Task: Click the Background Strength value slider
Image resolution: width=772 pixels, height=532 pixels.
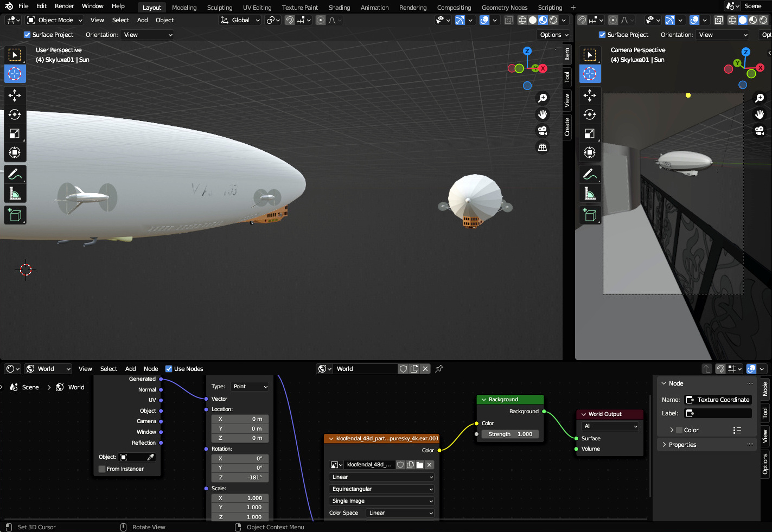Action: [x=510, y=434]
